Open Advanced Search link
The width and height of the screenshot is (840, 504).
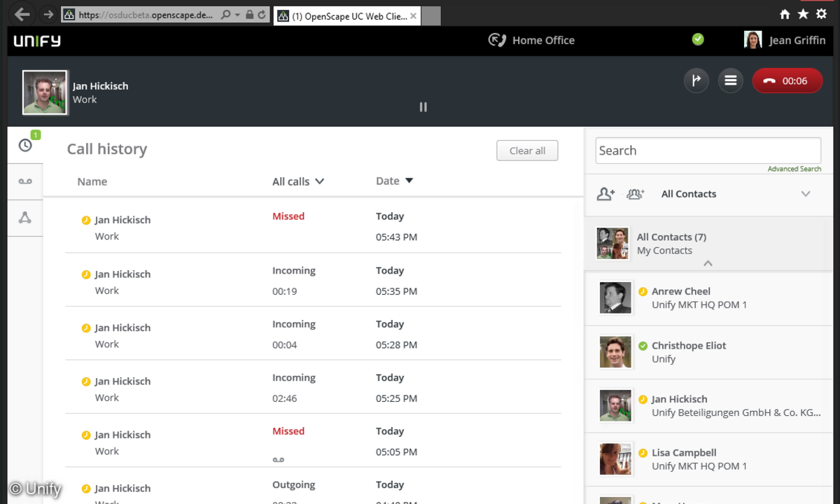(794, 169)
